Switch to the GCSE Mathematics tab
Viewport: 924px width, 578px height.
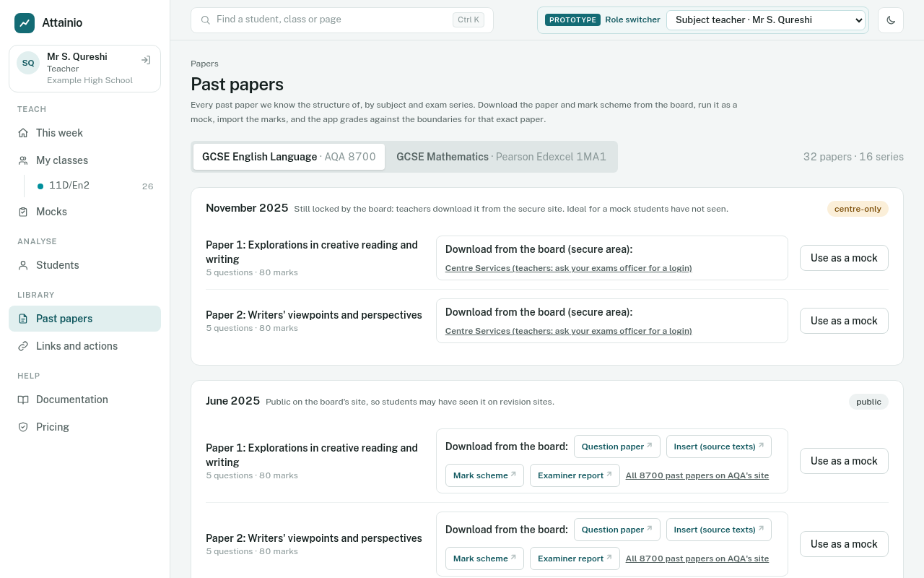[x=501, y=157]
